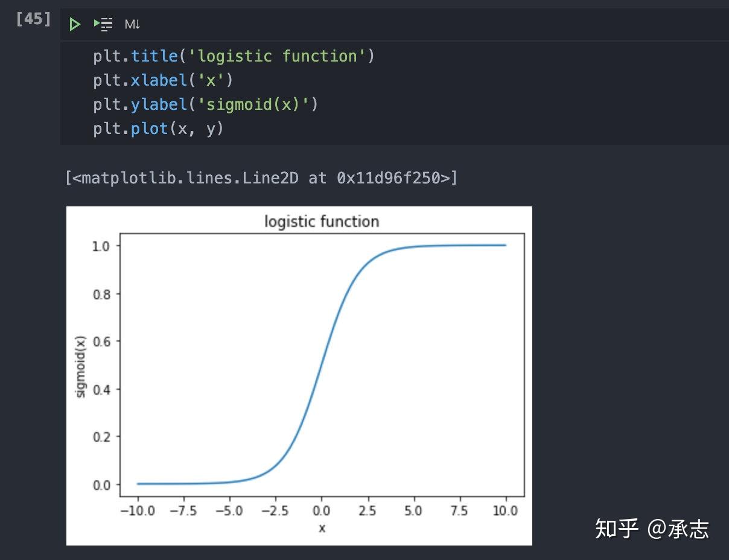729x560 pixels.
Task: Click the plt.ylabel('sigmoid(x)') code line
Action: tap(205, 104)
